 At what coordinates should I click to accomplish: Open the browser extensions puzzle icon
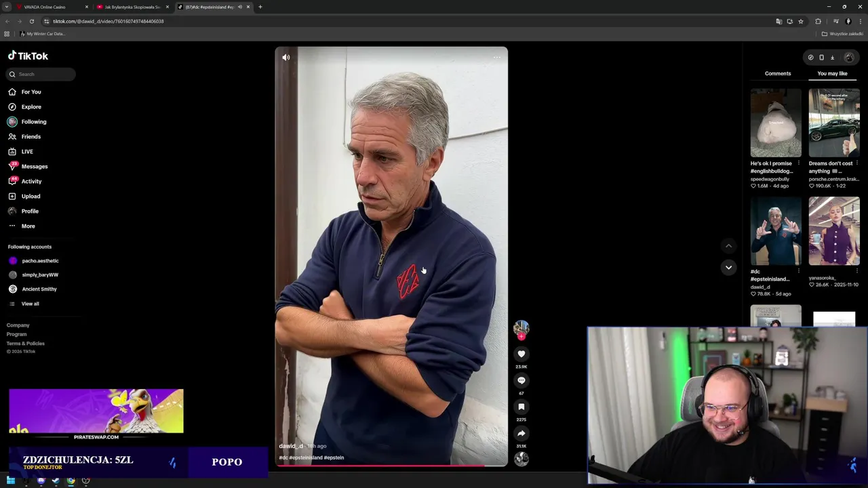[818, 21]
